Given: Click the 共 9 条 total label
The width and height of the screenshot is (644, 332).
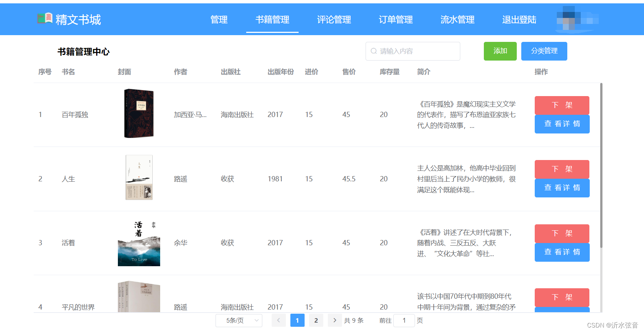Looking at the screenshot, I should [354, 320].
